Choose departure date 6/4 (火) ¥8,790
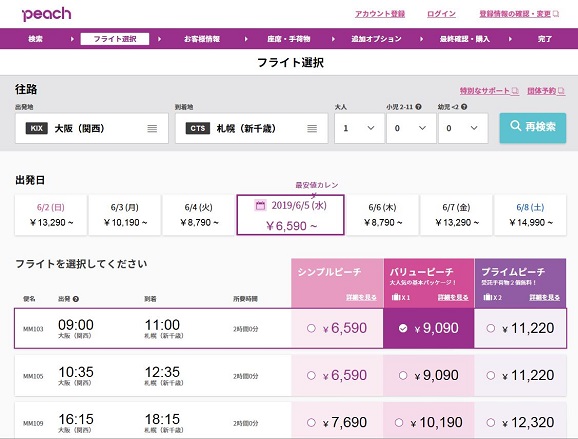This screenshot has width=578, height=439. pos(198,215)
